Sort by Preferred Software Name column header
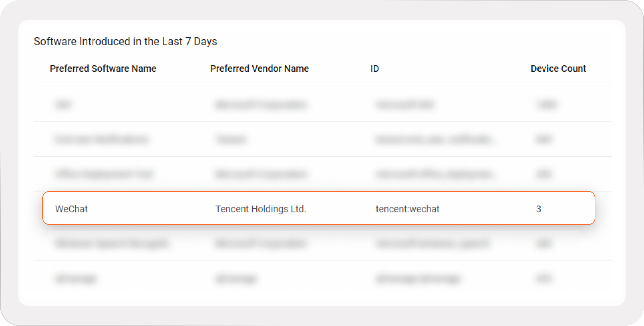The height and width of the screenshot is (326, 644). (x=103, y=68)
